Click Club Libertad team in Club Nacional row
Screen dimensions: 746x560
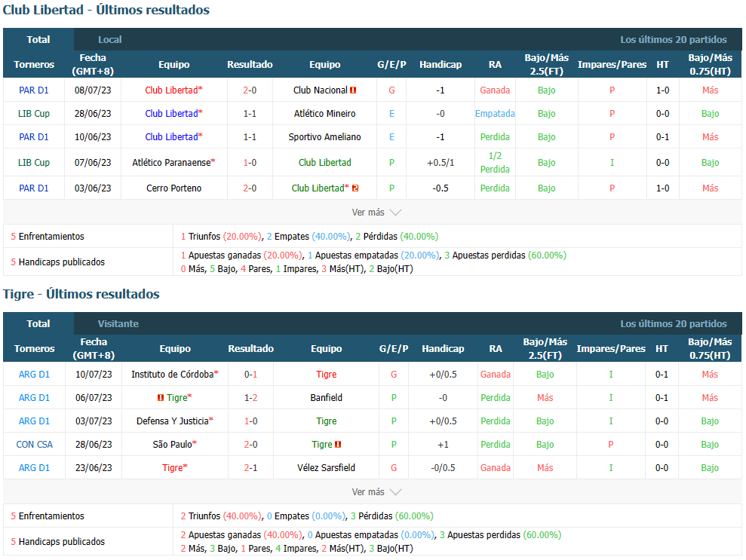(x=171, y=90)
